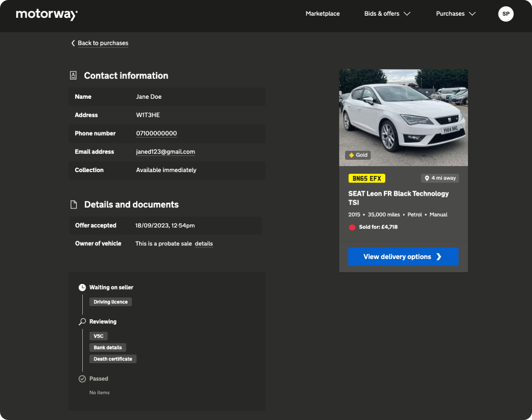This screenshot has width=532, height=420.
Task: Click the 18/09/2023, 12:54pm offer date
Action: click(165, 225)
